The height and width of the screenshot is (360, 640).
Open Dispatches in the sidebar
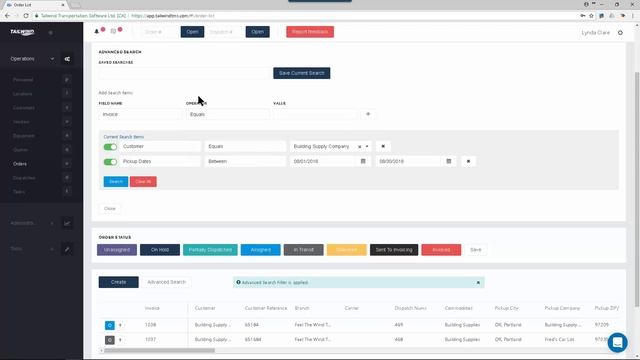click(24, 178)
